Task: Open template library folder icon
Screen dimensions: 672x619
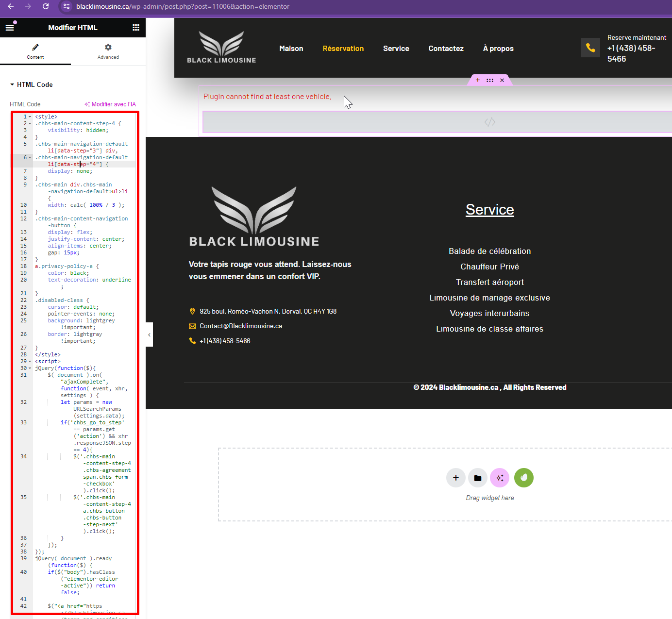Action: [478, 478]
